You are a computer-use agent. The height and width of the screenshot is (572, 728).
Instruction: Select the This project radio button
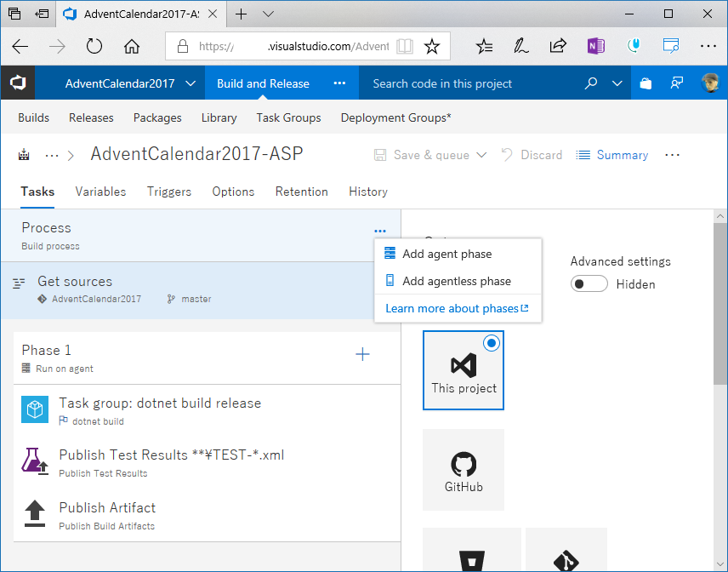[x=492, y=343]
